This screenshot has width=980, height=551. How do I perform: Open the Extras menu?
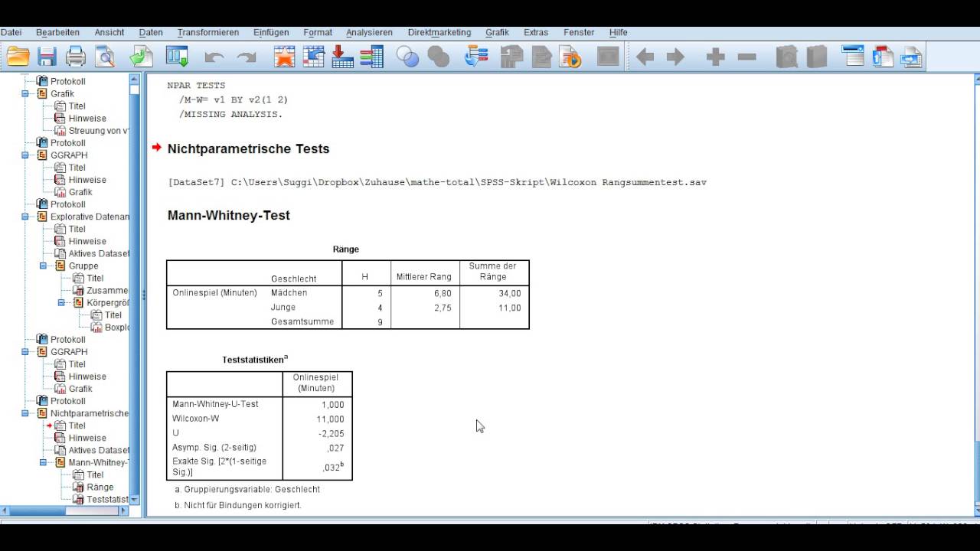pos(536,33)
